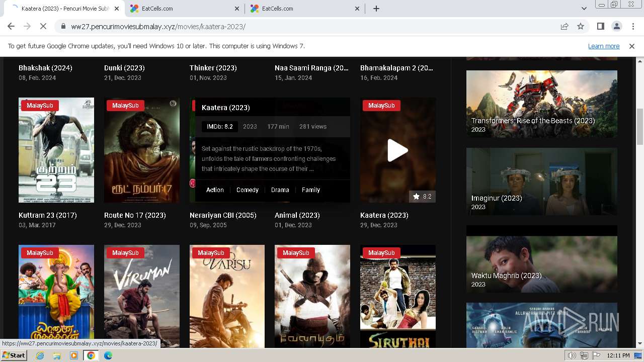Dismiss the Chrome update notice
Screen dimensions: 644x362
632,46
